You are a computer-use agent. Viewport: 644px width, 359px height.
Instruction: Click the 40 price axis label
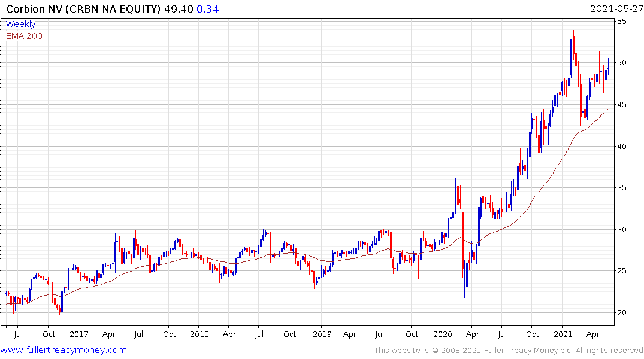pyautogui.click(x=622, y=146)
